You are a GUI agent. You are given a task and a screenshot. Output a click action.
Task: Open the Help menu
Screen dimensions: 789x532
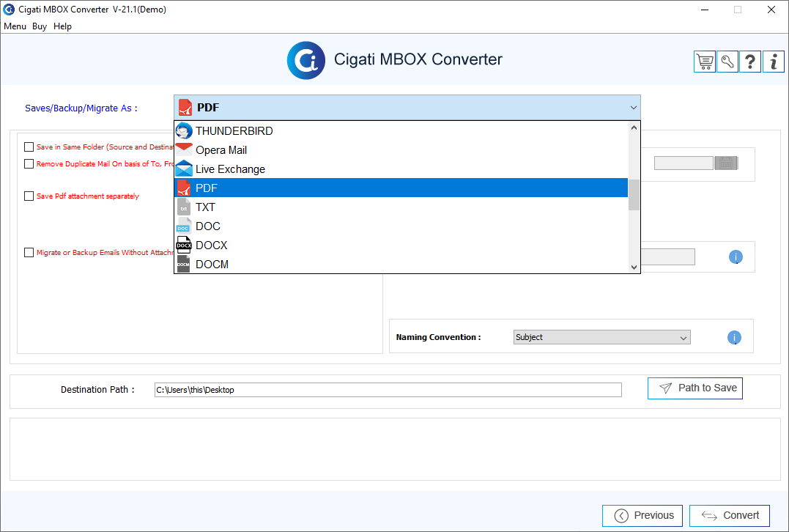coord(62,26)
